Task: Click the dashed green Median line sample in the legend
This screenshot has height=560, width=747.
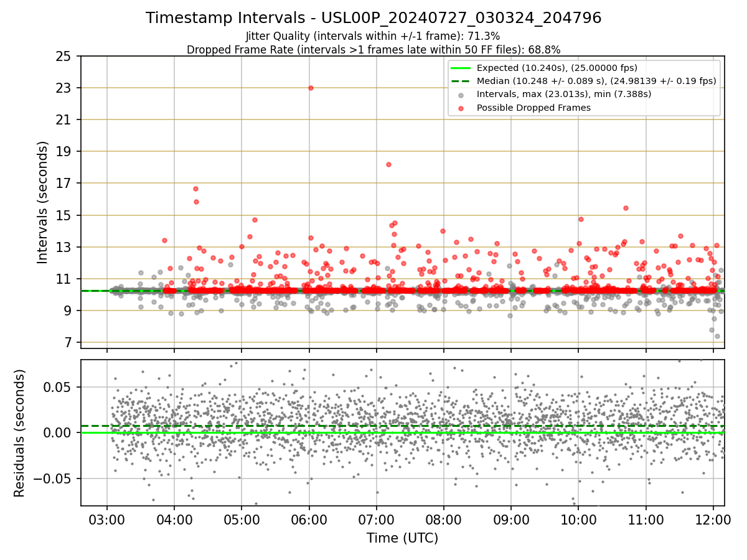Action: [461, 82]
